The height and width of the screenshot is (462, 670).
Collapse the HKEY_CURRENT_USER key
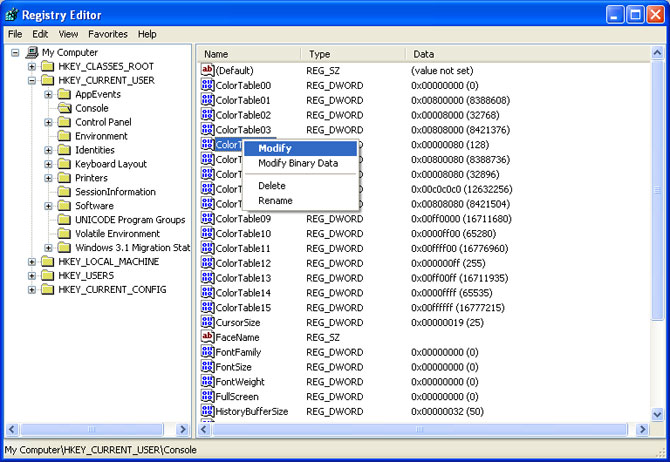click(32, 80)
